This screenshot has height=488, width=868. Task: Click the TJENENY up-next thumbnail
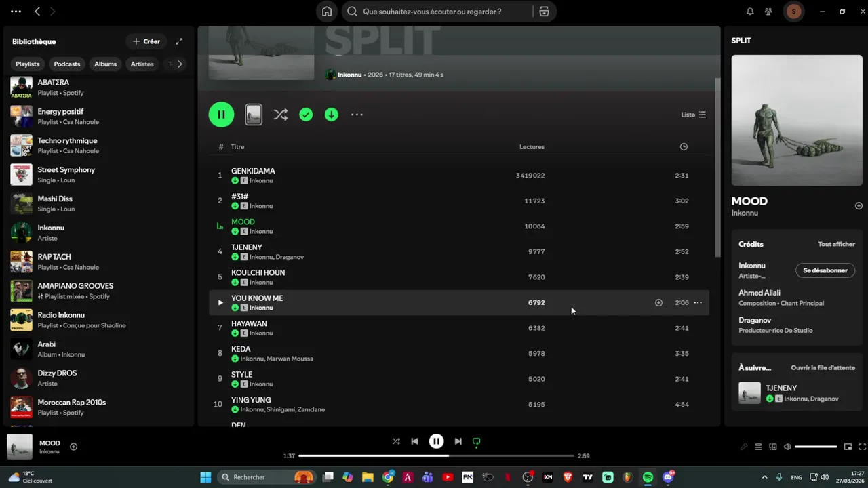[x=750, y=393]
